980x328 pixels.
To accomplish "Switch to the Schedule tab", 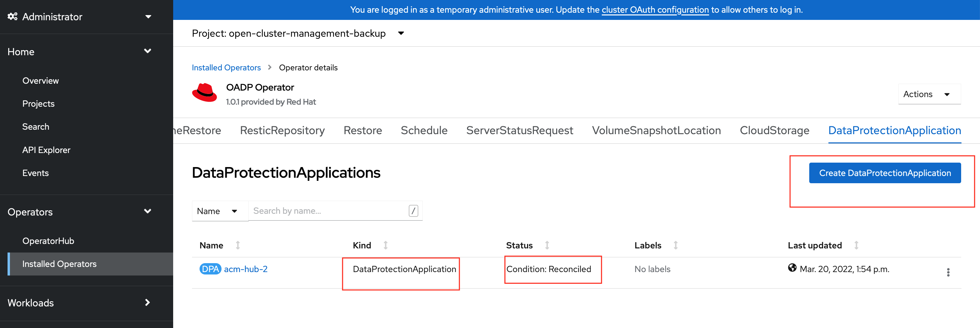I will [424, 130].
